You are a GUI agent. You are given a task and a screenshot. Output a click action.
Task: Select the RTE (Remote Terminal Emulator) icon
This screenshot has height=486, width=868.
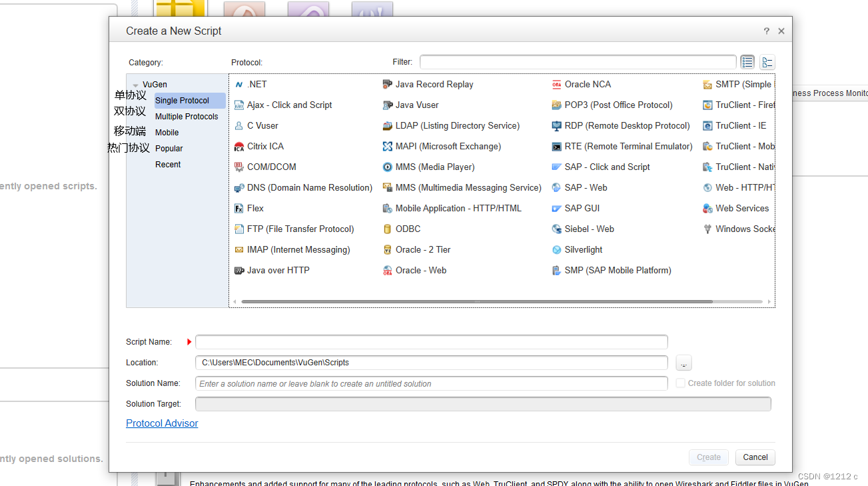point(557,147)
